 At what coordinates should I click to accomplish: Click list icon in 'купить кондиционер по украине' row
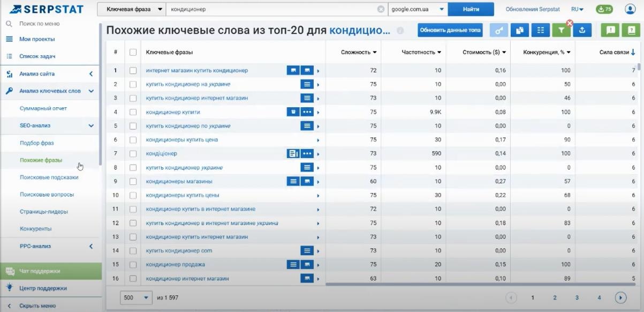point(307,126)
